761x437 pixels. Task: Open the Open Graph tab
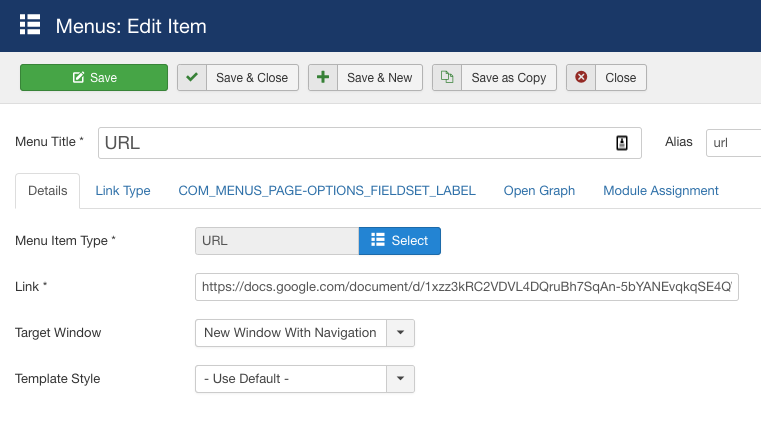coord(539,191)
